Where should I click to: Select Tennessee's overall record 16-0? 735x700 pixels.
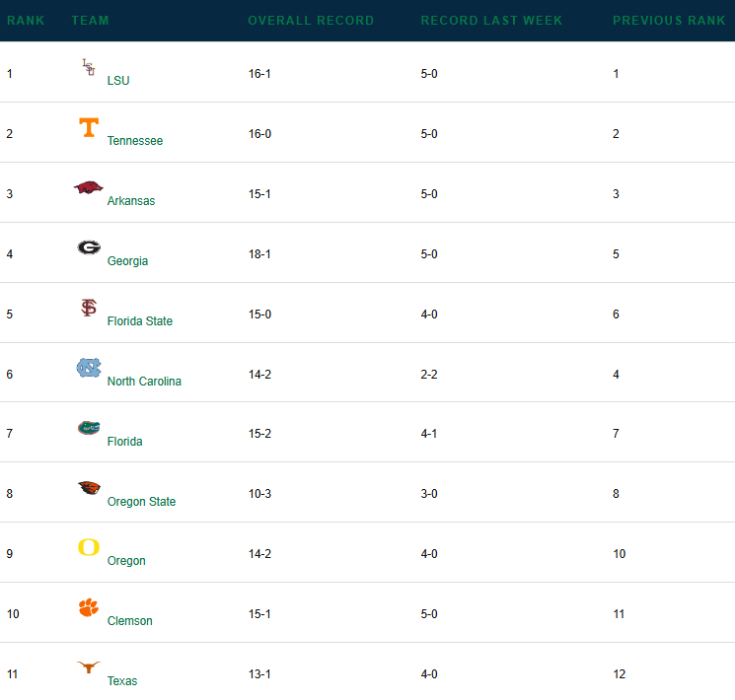tap(259, 134)
